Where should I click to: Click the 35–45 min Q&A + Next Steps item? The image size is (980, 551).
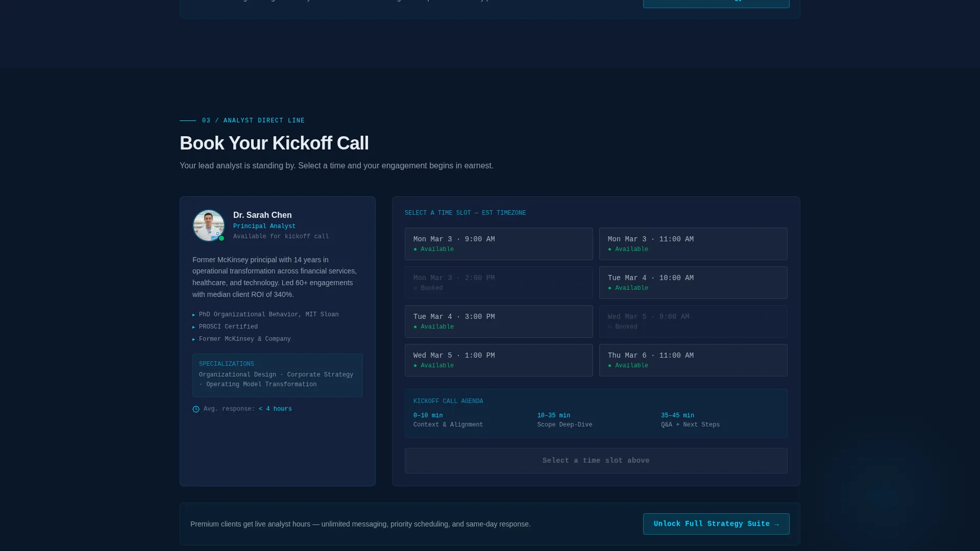[x=690, y=420]
